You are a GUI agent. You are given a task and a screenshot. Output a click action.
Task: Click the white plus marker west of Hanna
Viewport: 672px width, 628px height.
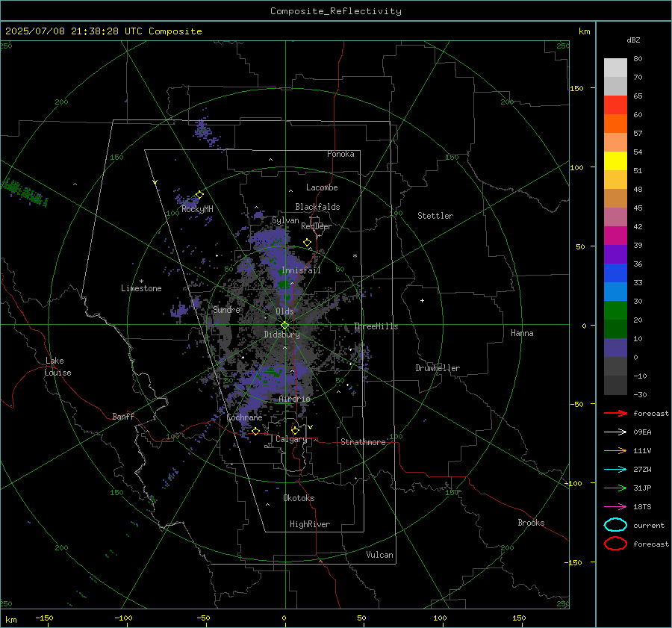pyautogui.click(x=422, y=300)
